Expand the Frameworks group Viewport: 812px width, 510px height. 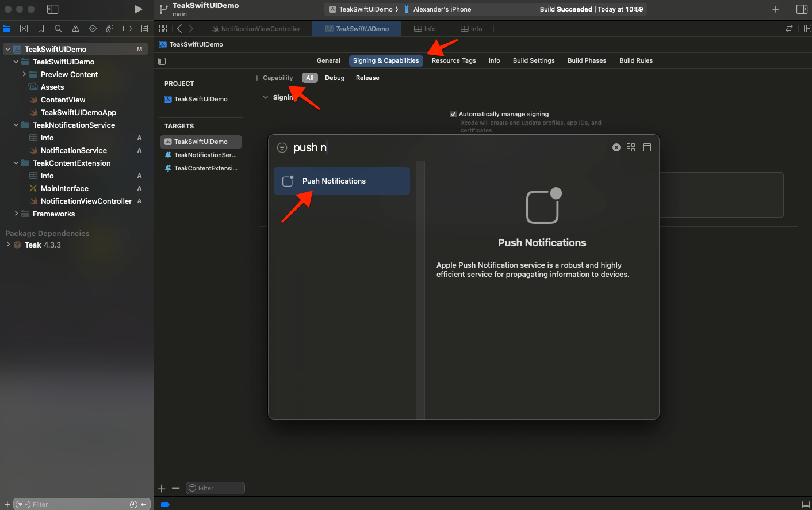click(16, 214)
